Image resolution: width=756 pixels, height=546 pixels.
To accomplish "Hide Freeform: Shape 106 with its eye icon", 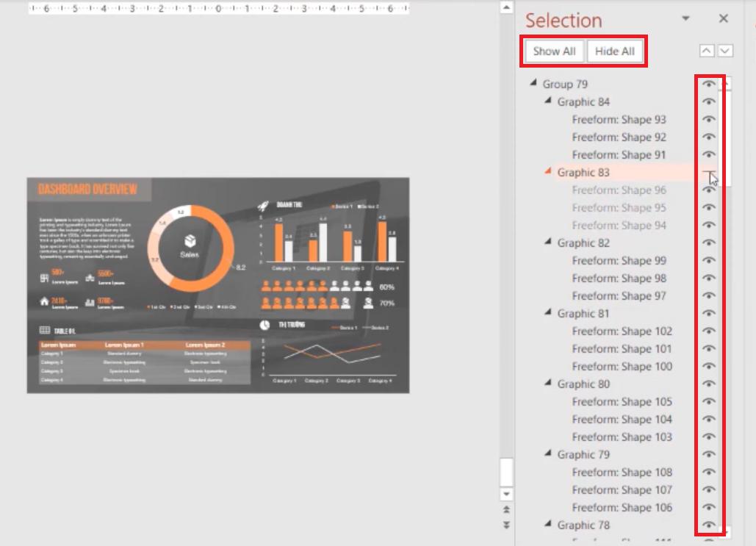I will (708, 507).
